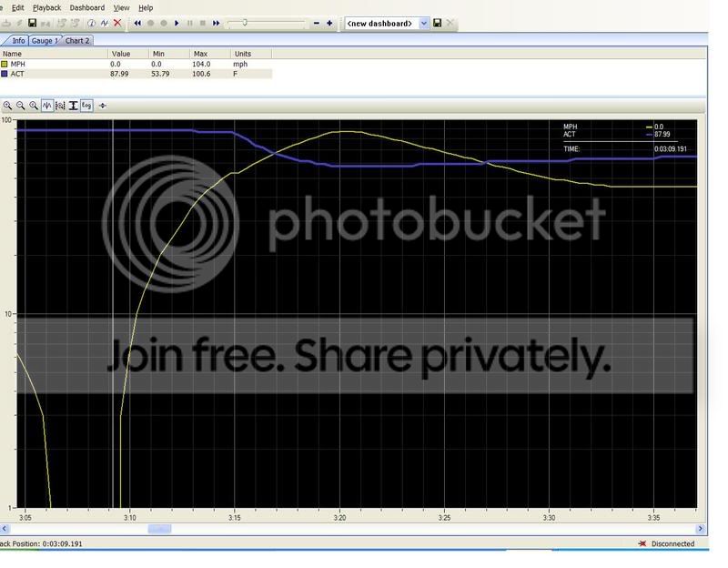This screenshot has height=568, width=728.
Task: Rewind playback with double-left arrows
Action: tap(137, 23)
